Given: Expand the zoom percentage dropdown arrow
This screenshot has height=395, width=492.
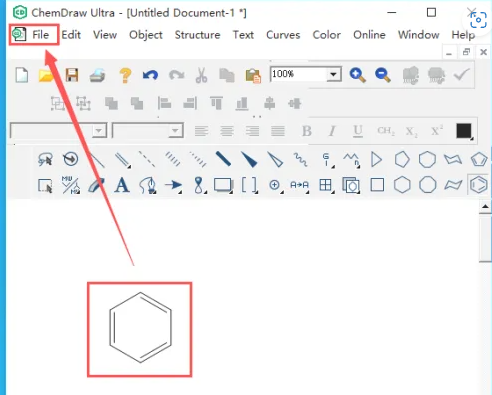Looking at the screenshot, I should click(x=333, y=74).
